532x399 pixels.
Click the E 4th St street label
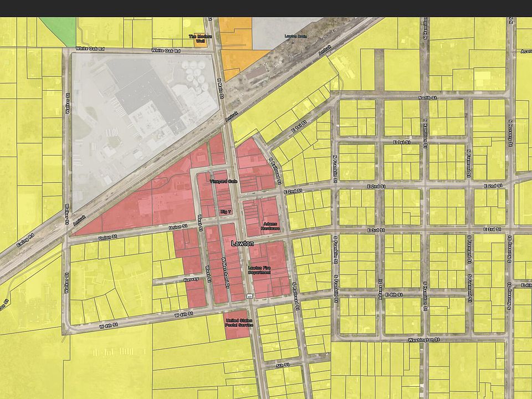coord(394,294)
